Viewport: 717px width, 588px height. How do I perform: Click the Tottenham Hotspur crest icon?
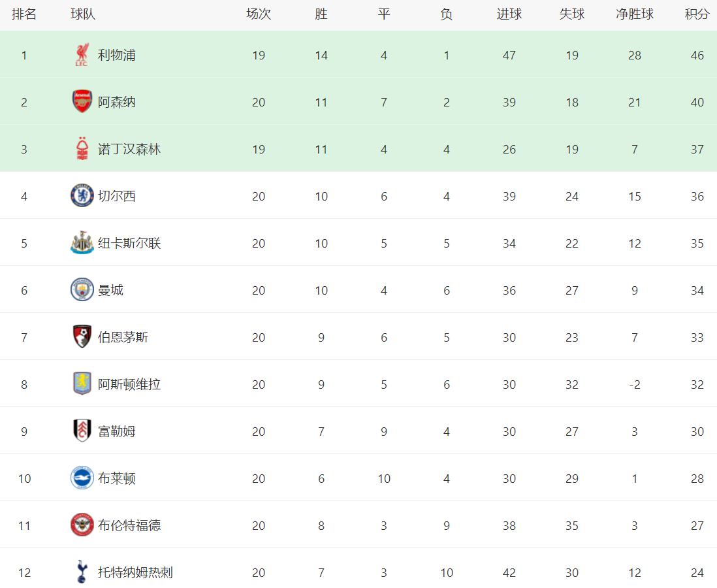click(x=82, y=572)
